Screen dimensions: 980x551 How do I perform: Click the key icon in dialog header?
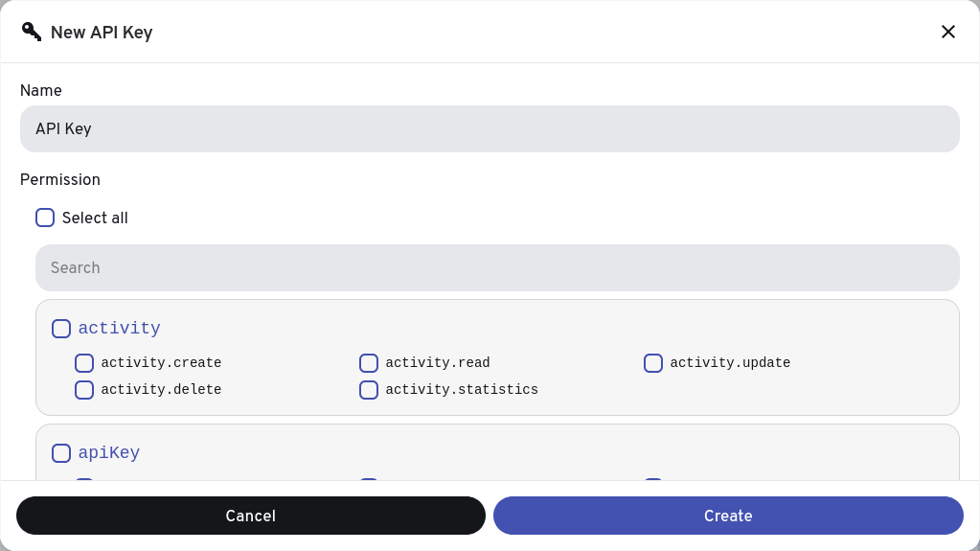click(x=31, y=32)
